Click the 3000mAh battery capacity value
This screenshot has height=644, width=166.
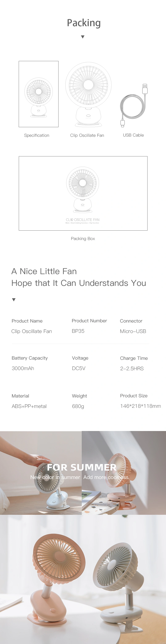[23, 368]
